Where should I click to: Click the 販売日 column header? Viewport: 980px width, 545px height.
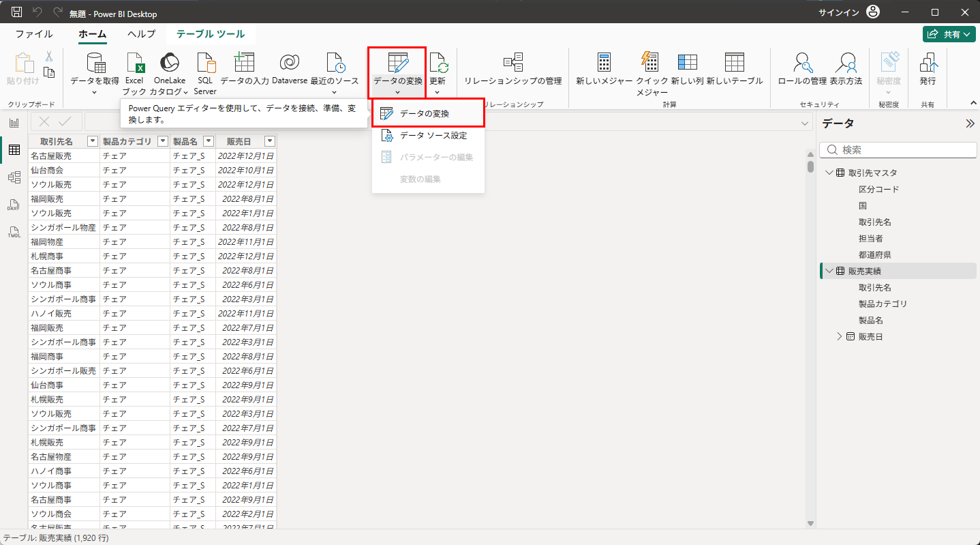(239, 141)
